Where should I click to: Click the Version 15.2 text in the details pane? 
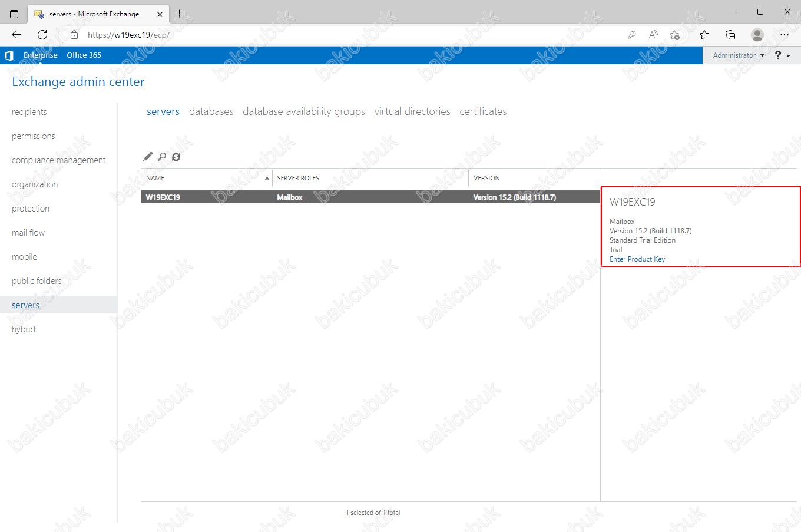(651, 231)
